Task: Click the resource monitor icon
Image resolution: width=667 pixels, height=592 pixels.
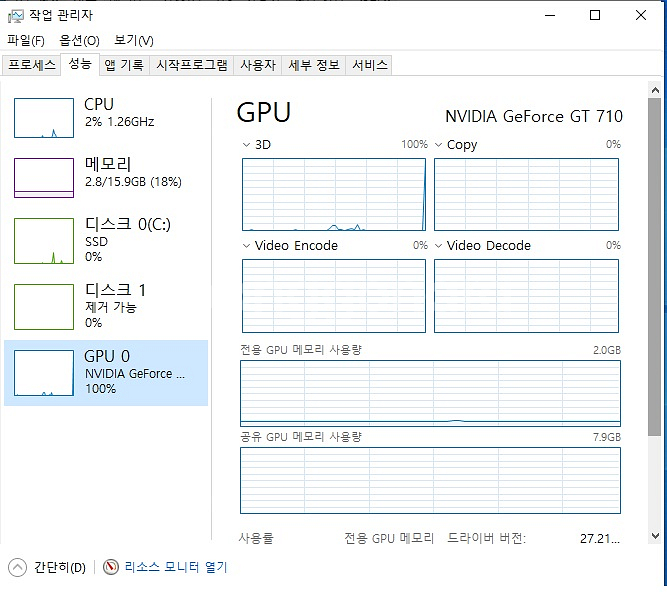Action: coord(111,567)
